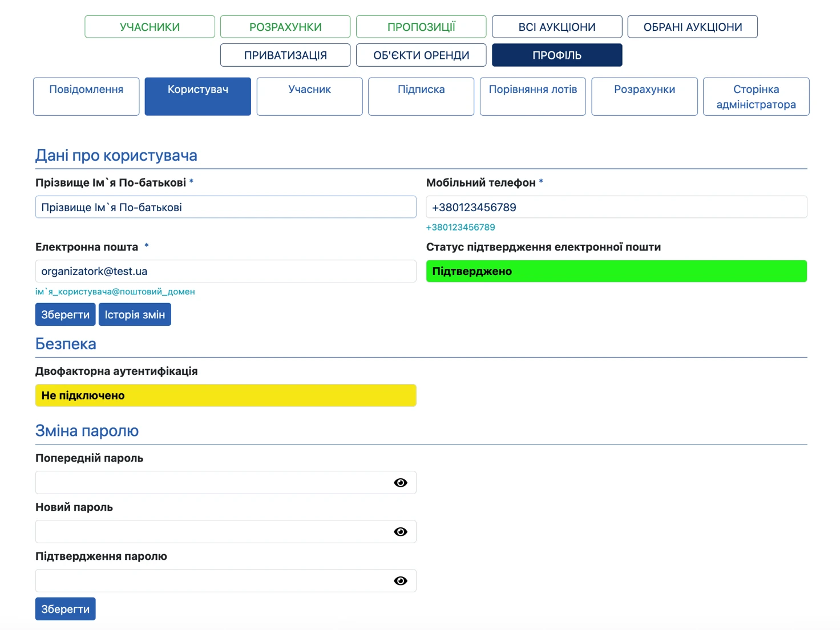
Task: Open ОБРАНІ АУКЦІОНИ
Action: click(693, 27)
